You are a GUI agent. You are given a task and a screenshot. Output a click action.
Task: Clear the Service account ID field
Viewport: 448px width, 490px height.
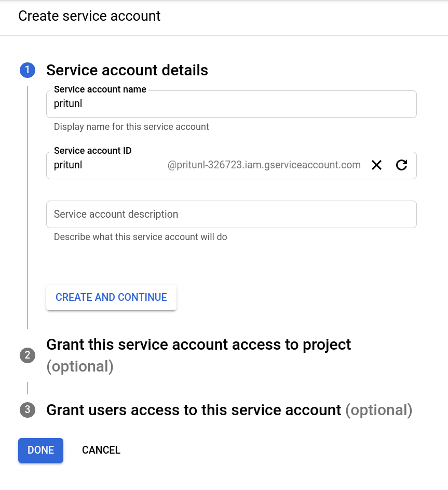[377, 165]
